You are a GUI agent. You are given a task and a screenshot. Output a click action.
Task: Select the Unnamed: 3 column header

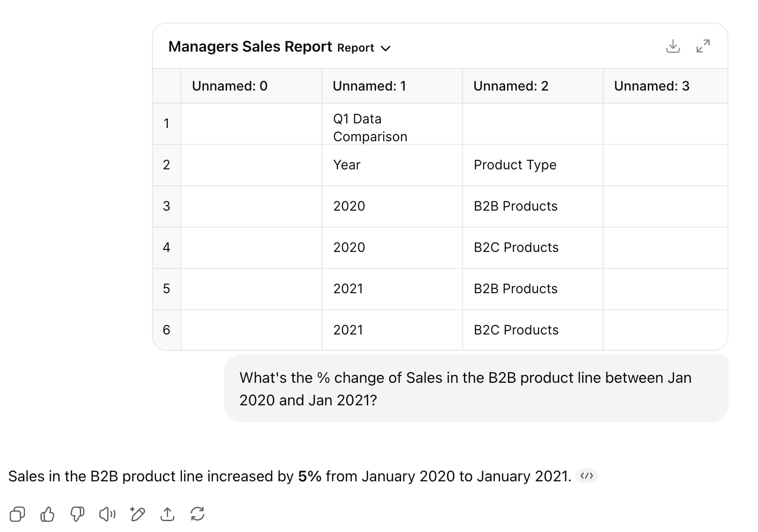point(652,86)
